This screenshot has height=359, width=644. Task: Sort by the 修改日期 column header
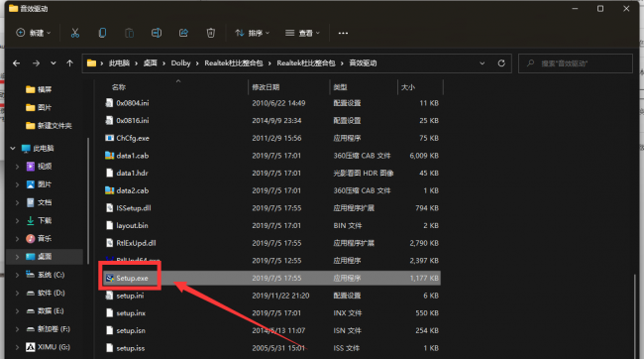tap(266, 87)
